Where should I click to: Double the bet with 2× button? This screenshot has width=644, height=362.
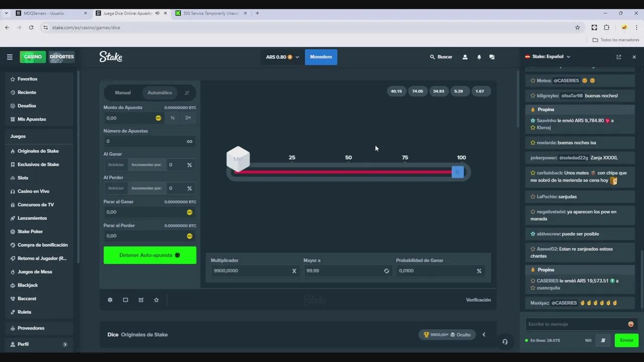(x=188, y=118)
